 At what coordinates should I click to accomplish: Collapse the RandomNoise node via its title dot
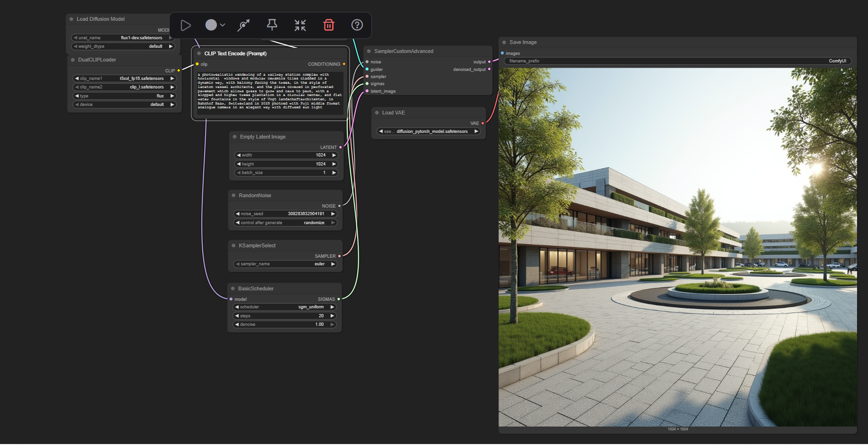[234, 196]
